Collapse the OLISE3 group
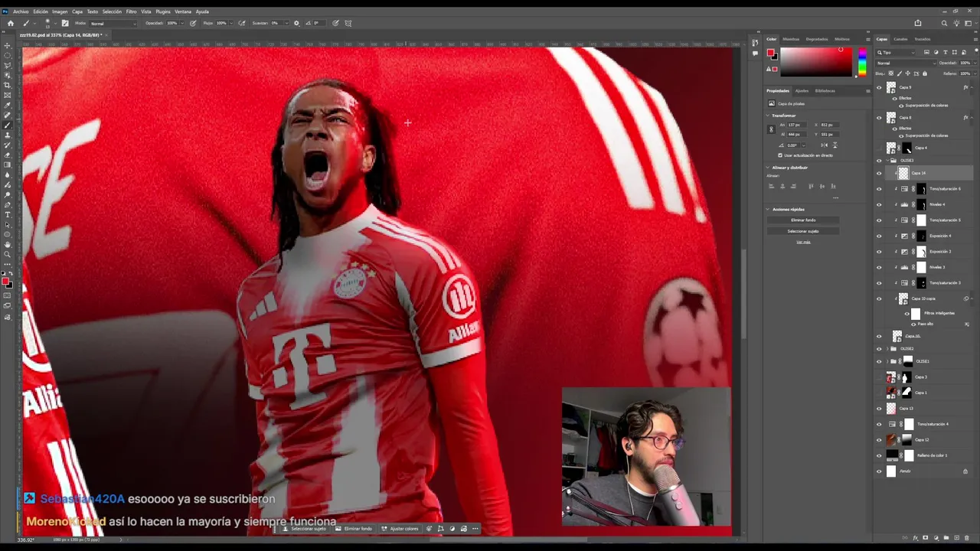This screenshot has width=980, height=551. (887, 161)
